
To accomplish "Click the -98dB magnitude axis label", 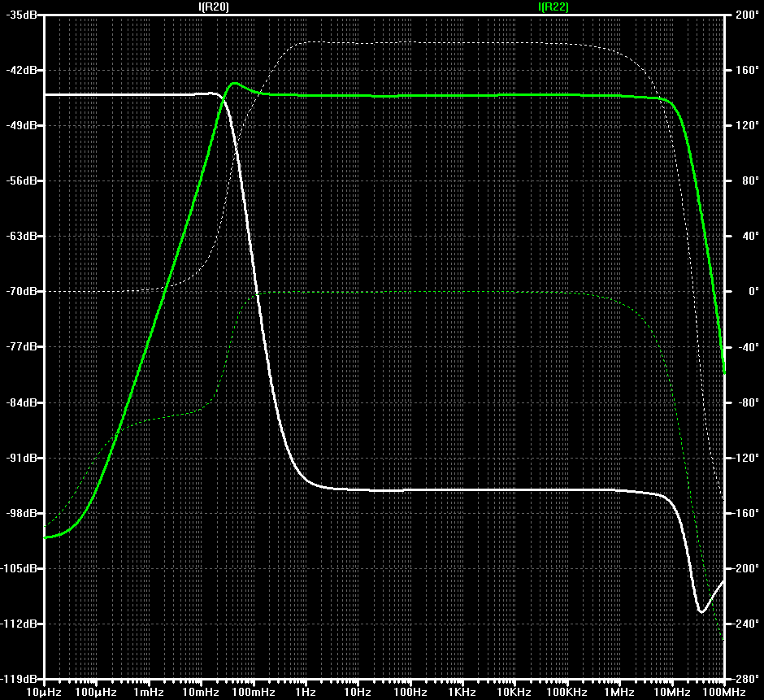I will tap(21, 513).
